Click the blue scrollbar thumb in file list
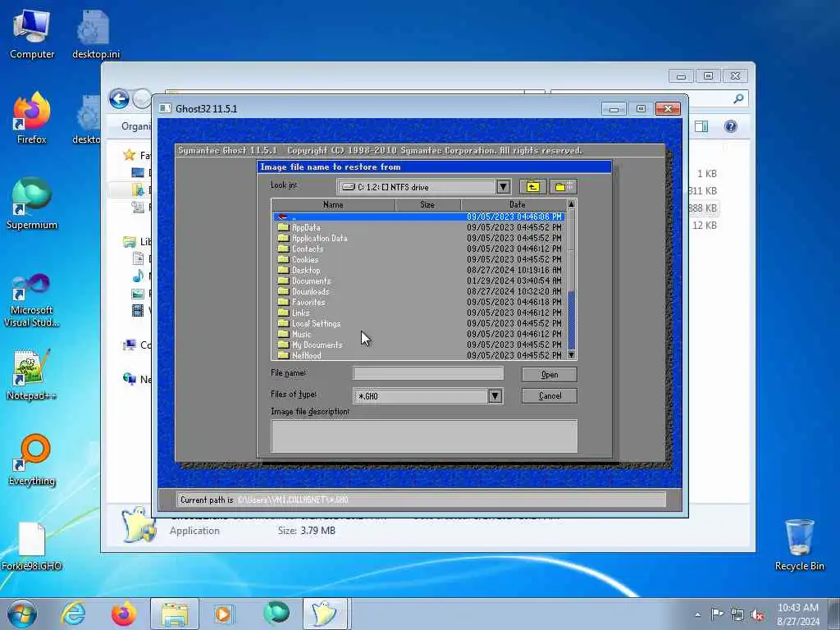 [571, 320]
